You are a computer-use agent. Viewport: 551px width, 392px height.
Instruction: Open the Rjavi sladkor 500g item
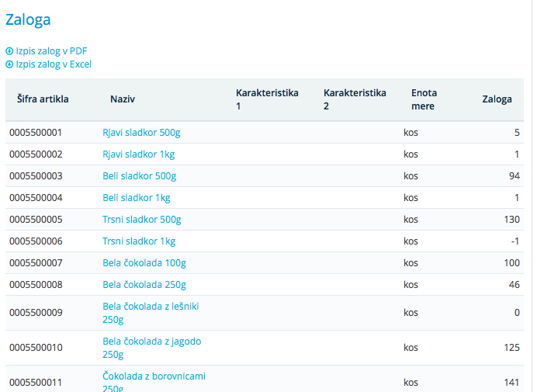(141, 133)
